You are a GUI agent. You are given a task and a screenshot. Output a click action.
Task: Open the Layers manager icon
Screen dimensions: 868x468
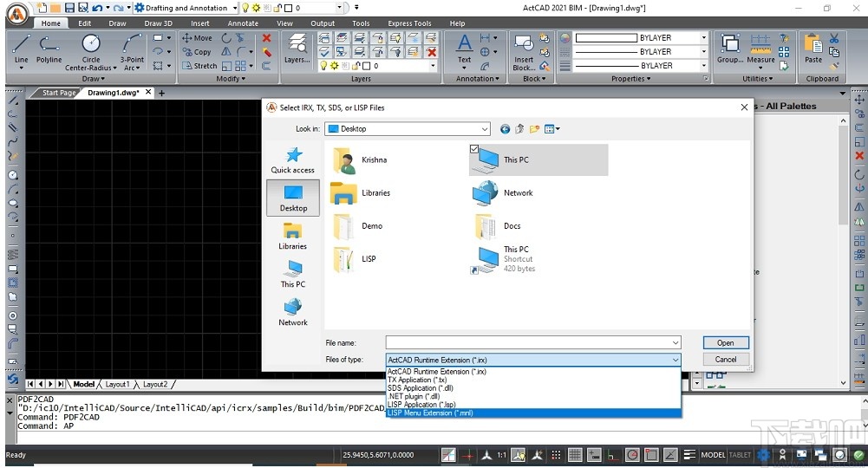pyautogui.click(x=297, y=49)
